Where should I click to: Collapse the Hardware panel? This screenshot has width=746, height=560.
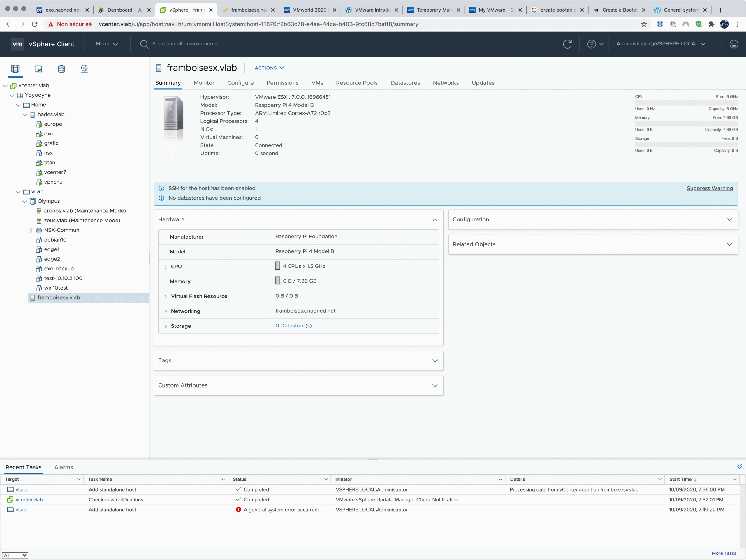click(x=435, y=220)
